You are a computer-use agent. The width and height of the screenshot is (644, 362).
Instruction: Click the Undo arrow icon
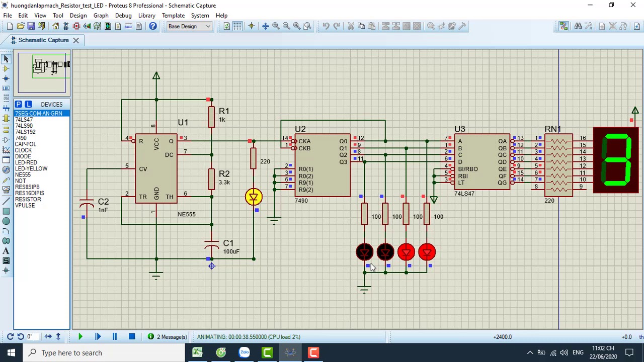(x=326, y=26)
